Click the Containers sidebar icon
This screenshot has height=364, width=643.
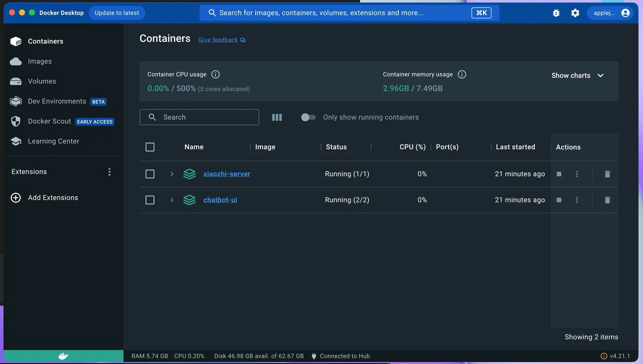coord(16,41)
